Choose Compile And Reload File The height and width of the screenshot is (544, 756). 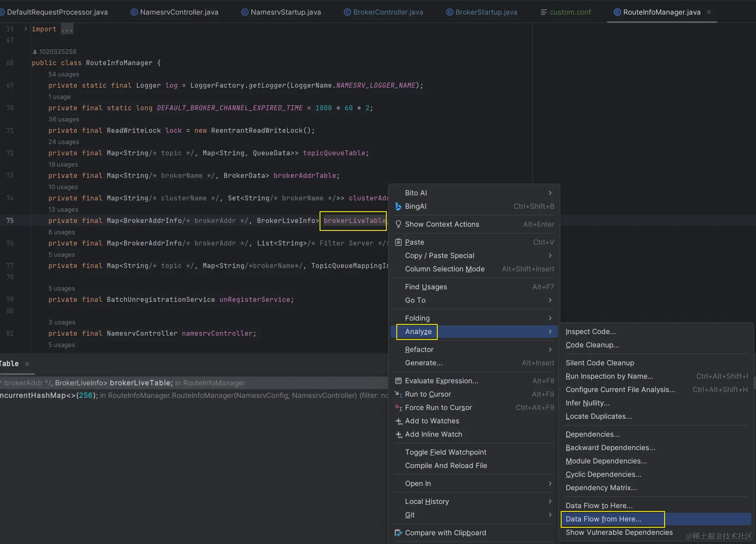coord(474,466)
